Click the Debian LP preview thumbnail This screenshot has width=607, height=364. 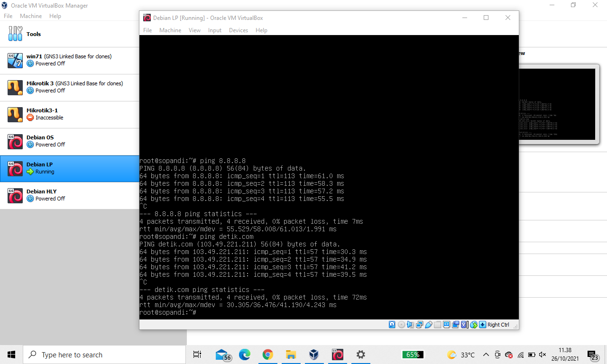tap(557, 104)
